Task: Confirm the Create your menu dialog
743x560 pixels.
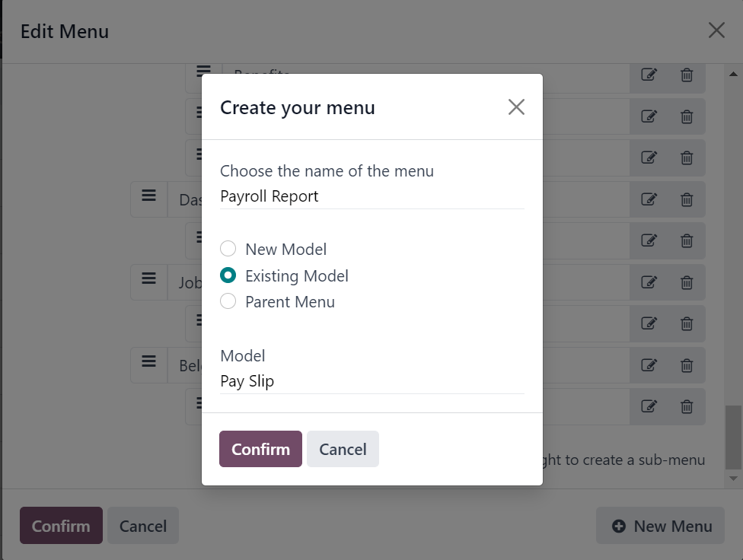Action: (x=260, y=449)
